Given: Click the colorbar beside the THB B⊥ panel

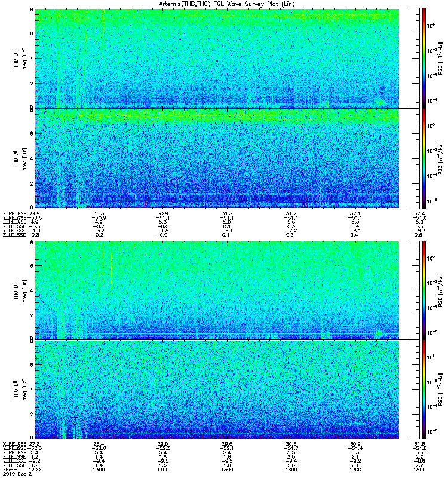Looking at the screenshot, I should pyautogui.click(x=424, y=58).
